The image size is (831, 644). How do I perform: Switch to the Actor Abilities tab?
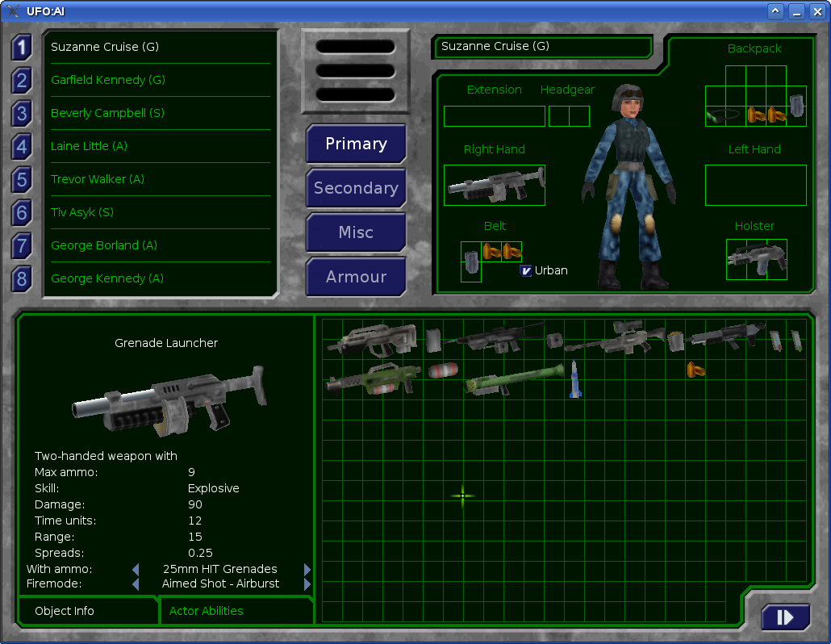[x=236, y=611]
